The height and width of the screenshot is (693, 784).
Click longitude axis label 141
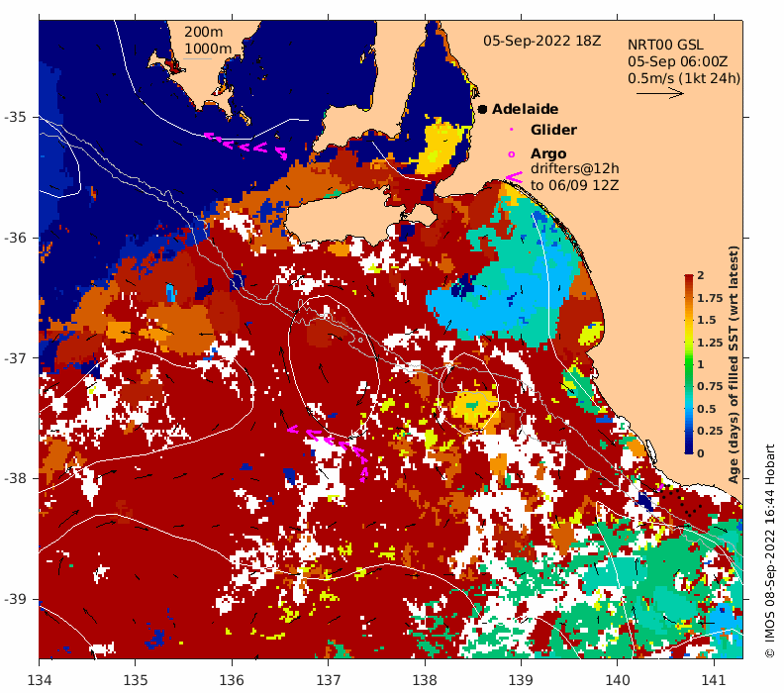pyautogui.click(x=714, y=680)
